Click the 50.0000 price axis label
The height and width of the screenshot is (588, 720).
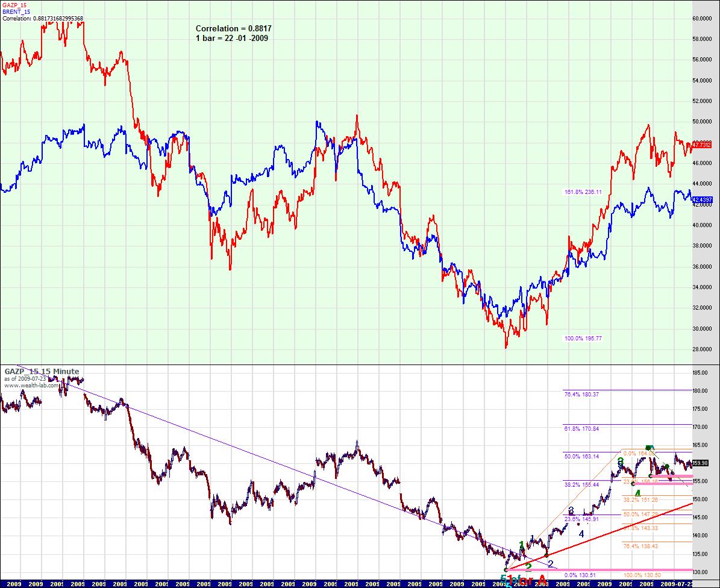(x=702, y=122)
